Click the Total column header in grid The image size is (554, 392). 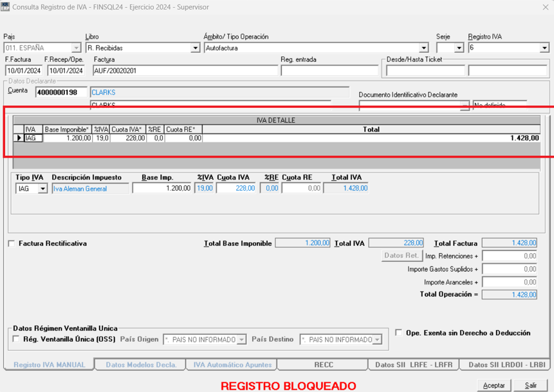[371, 129]
